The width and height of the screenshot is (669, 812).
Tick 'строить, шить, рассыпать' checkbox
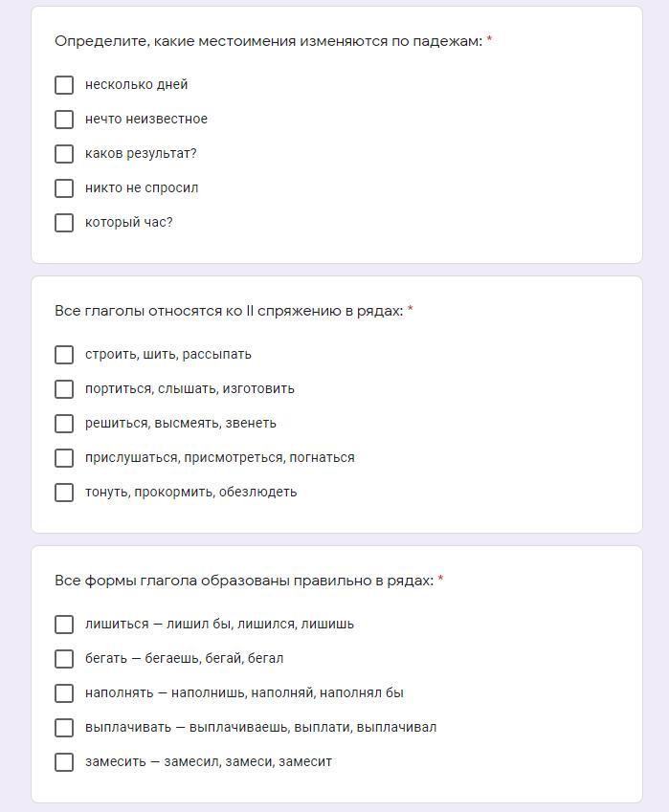[x=64, y=355]
